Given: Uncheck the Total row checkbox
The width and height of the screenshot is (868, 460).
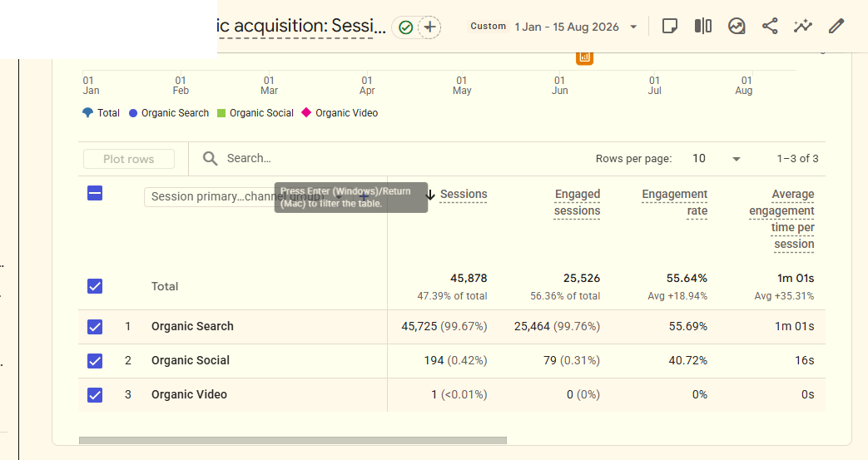Looking at the screenshot, I should [95, 286].
